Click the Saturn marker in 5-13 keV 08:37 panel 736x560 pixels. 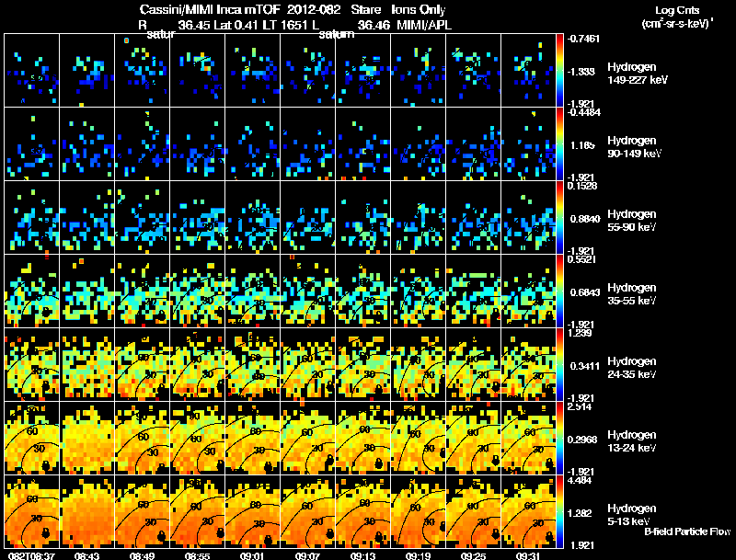point(45,533)
